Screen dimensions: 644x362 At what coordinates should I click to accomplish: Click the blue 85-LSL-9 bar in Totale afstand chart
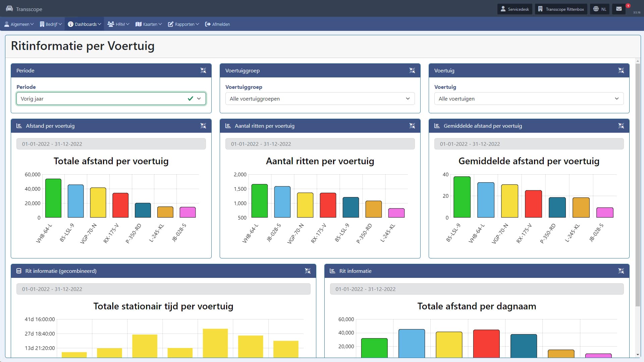pos(76,201)
